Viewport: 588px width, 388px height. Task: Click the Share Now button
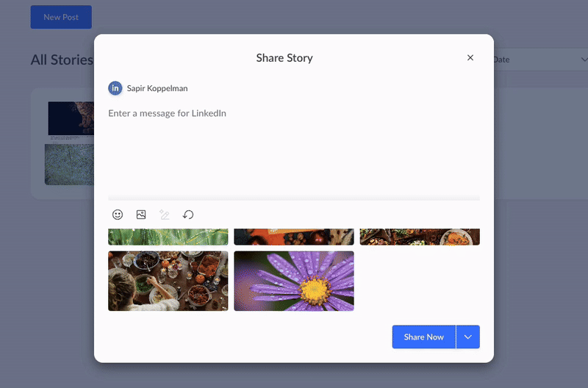[x=424, y=337]
